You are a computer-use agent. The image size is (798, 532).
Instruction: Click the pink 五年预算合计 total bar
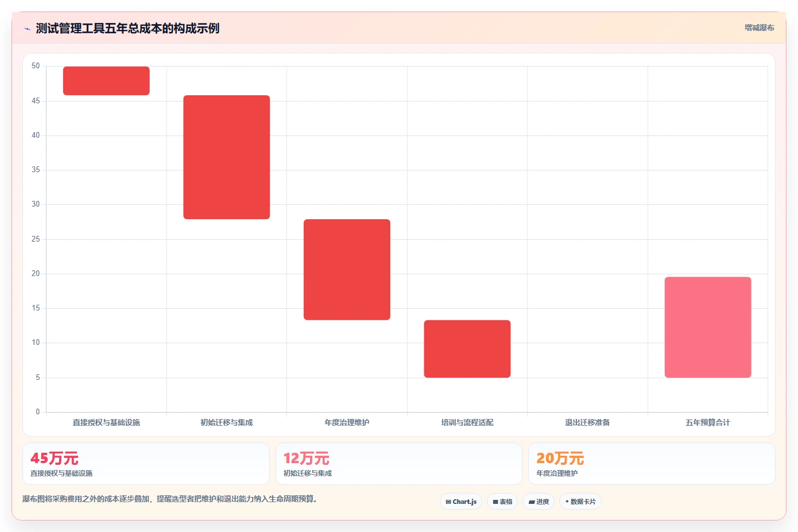coord(708,327)
